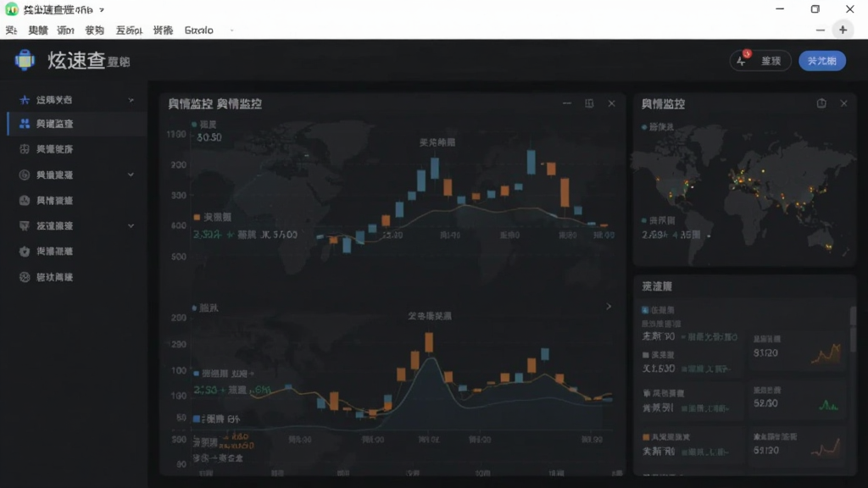Click the notification bell with red badge
The image size is (868, 488).
tap(743, 60)
